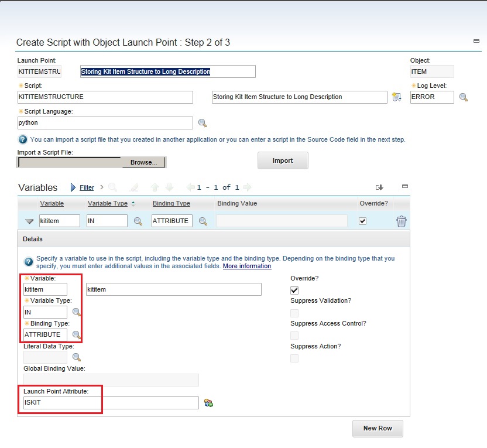Click the variable description field in Details

174,289
